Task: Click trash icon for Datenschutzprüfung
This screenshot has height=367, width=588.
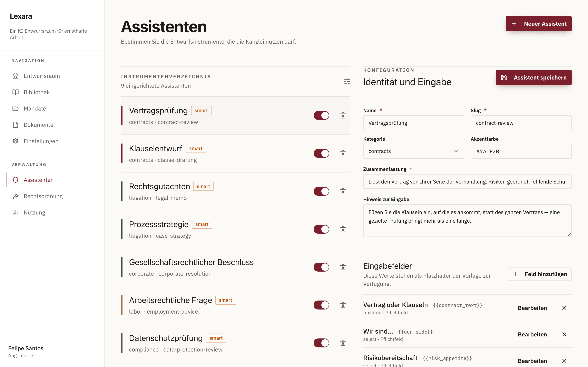Action: coord(343,343)
